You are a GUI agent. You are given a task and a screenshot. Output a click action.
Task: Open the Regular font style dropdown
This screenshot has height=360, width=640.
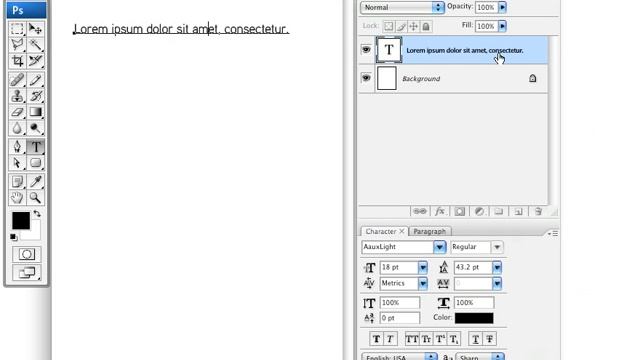[x=497, y=247]
